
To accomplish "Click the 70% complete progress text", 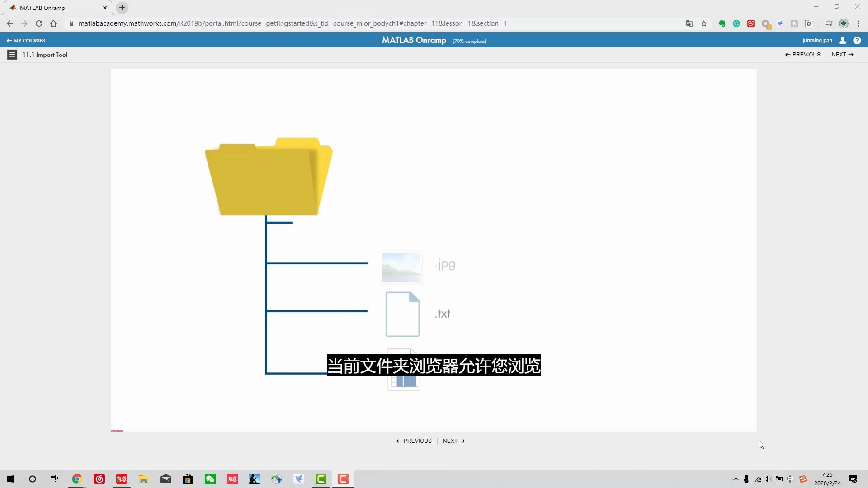I will [x=469, y=41].
